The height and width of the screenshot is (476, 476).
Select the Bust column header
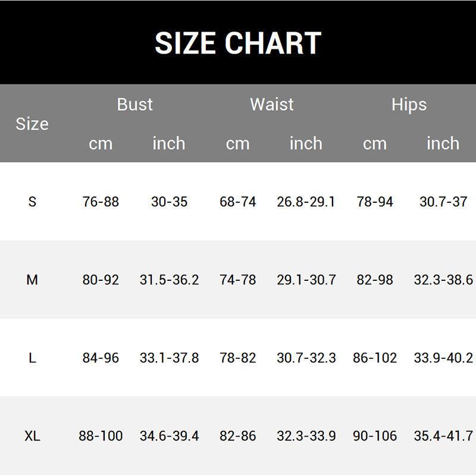135,104
